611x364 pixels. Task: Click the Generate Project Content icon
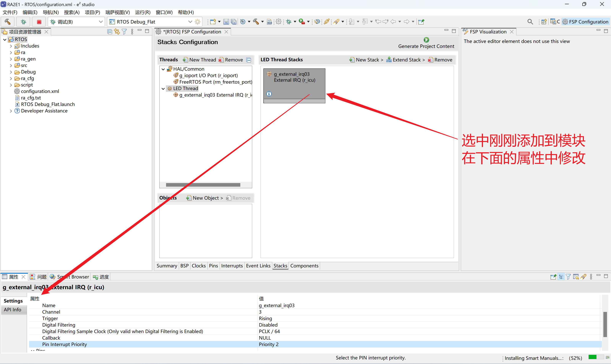(426, 40)
